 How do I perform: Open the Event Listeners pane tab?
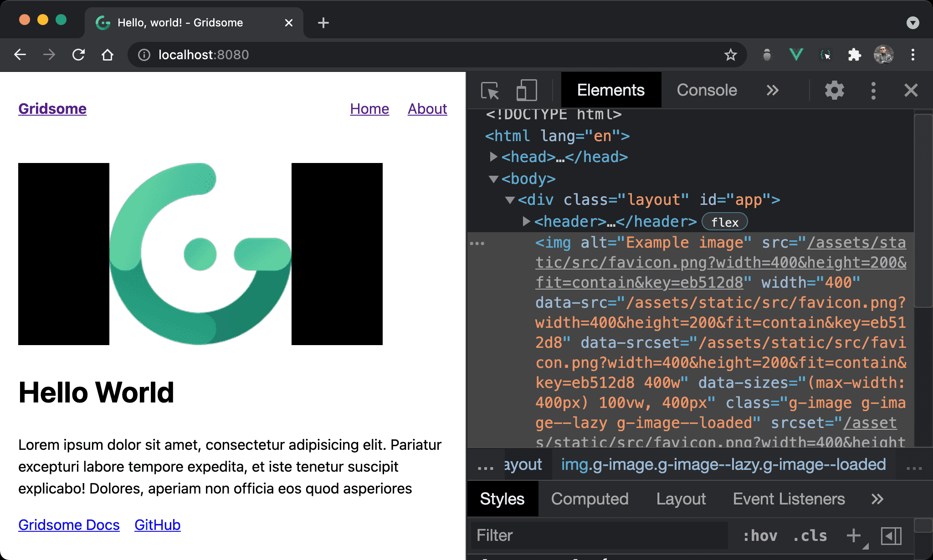click(789, 499)
